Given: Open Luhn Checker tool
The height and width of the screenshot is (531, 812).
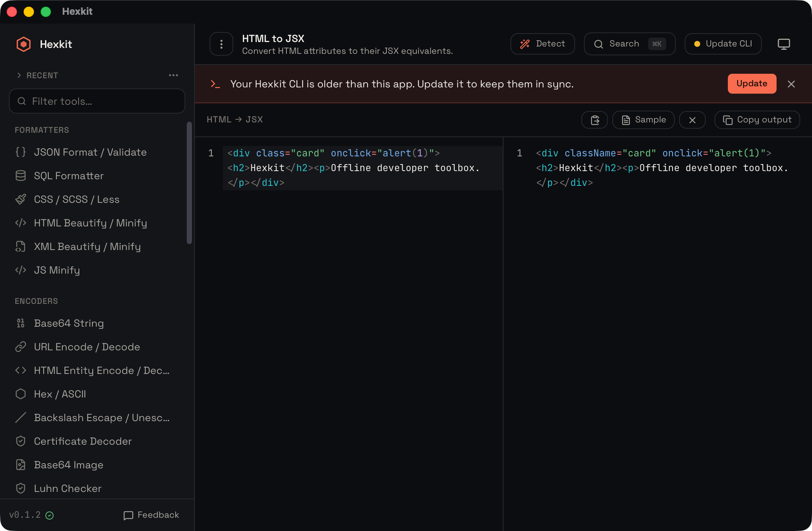Looking at the screenshot, I should (97, 488).
